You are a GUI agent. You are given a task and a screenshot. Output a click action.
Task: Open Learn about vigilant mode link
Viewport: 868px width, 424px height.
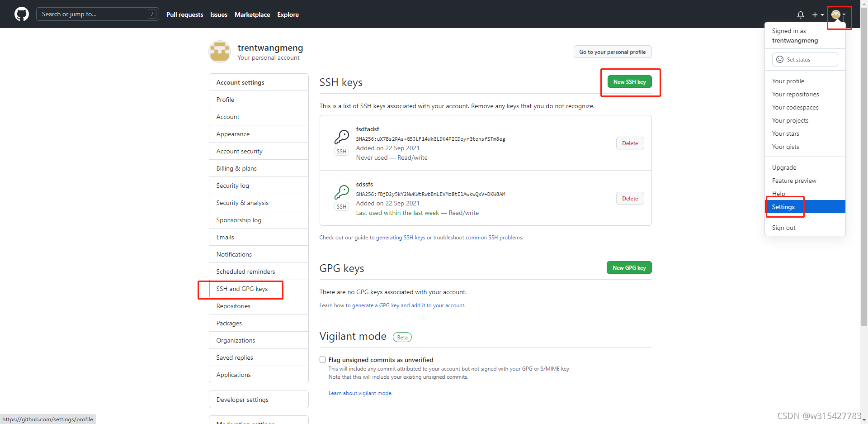point(360,393)
